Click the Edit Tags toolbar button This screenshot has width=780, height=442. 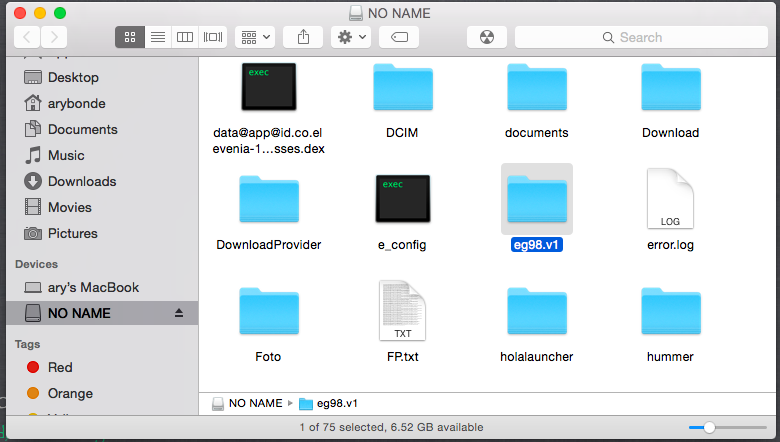click(399, 37)
